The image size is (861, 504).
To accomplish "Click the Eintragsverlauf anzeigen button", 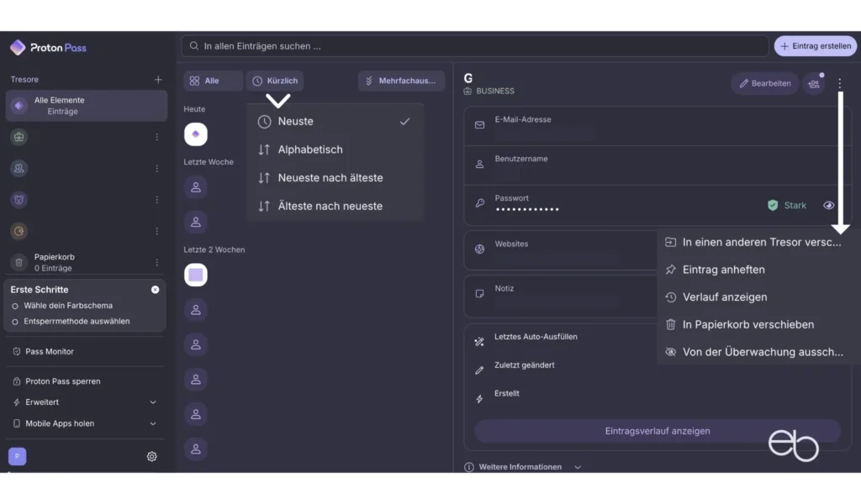I will click(x=657, y=431).
